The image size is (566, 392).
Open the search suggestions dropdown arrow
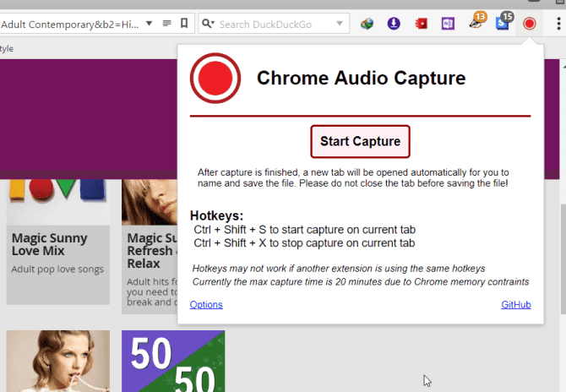(x=340, y=24)
